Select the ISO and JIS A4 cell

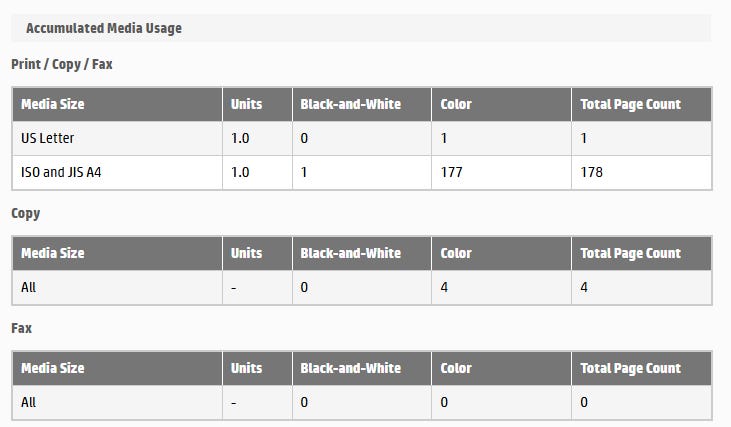[x=61, y=172]
